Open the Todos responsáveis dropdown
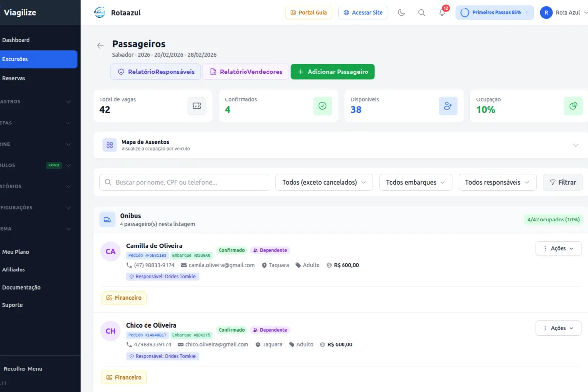This screenshot has width=588, height=392. coord(497,182)
